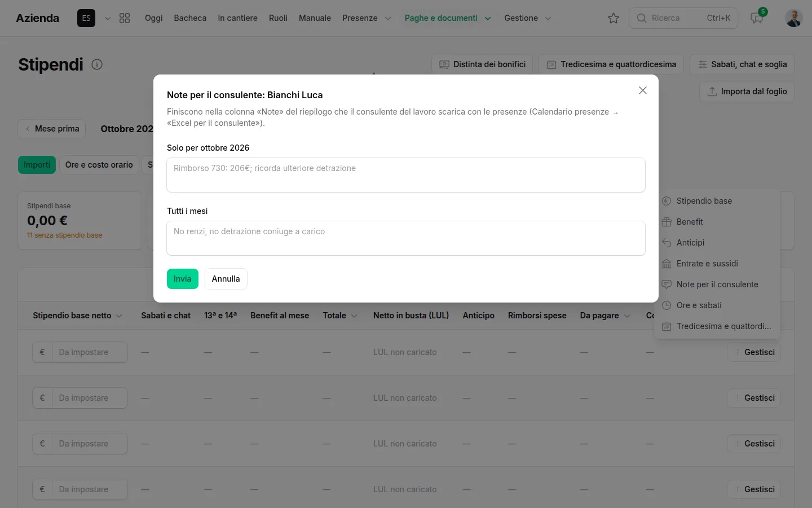This screenshot has width=812, height=508.
Task: Go to Mese prima
Action: tap(51, 129)
